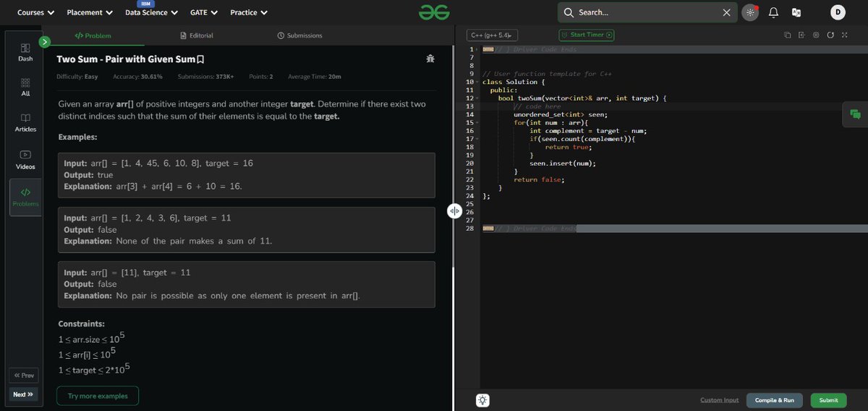
Task: Open the Videos sidebar item
Action: (x=25, y=160)
